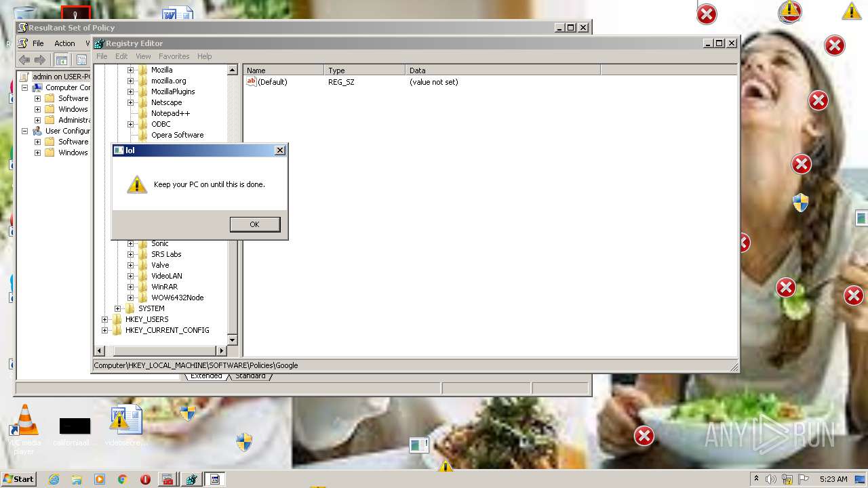Click the tree scrollbar up arrow

coord(232,70)
